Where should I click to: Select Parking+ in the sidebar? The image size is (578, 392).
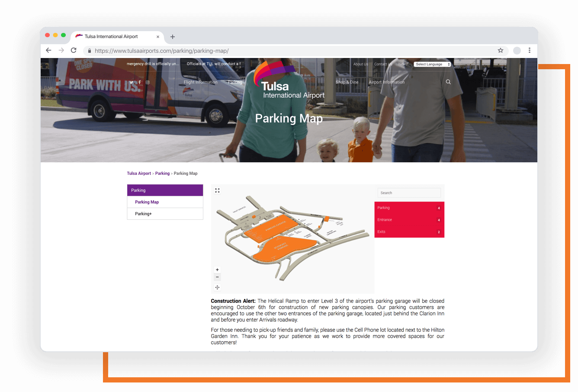pyautogui.click(x=165, y=214)
